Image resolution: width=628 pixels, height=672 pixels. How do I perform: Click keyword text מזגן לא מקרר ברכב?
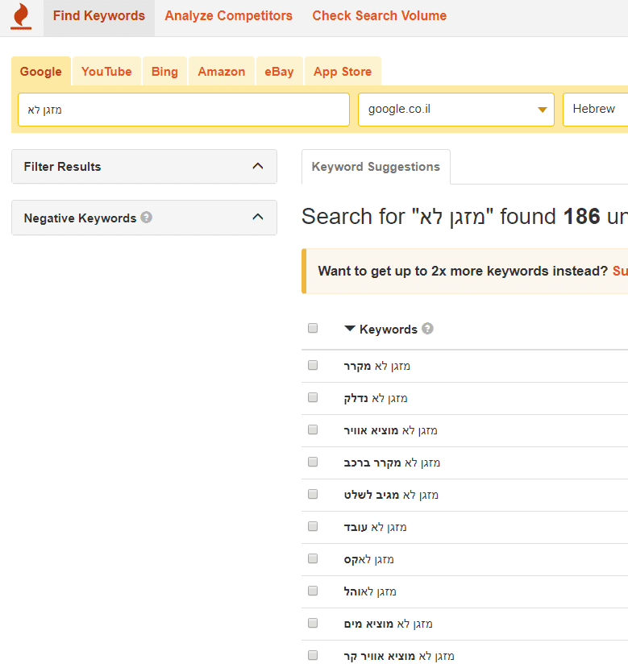(393, 463)
